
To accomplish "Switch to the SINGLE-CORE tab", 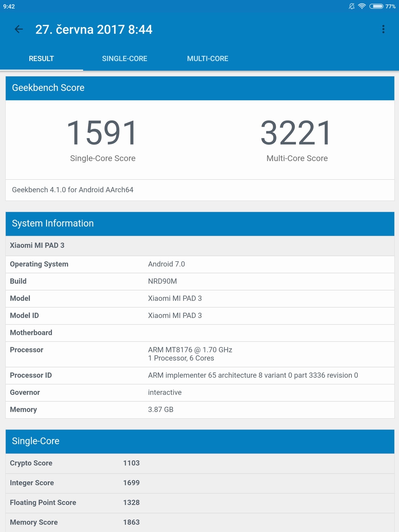I will [x=125, y=59].
